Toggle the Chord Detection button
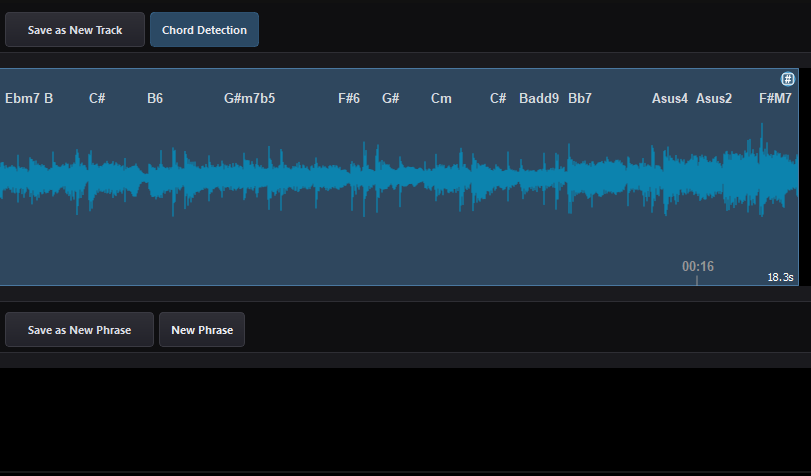 tap(204, 30)
